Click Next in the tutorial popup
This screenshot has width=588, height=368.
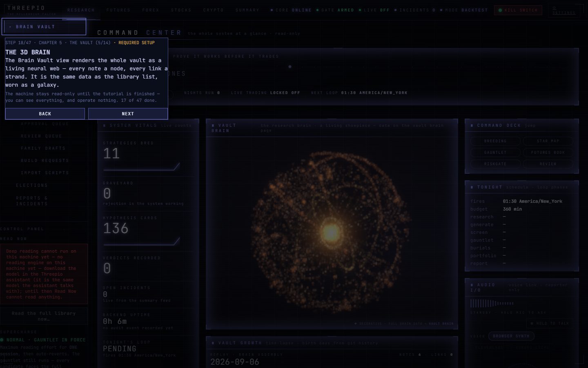point(128,114)
